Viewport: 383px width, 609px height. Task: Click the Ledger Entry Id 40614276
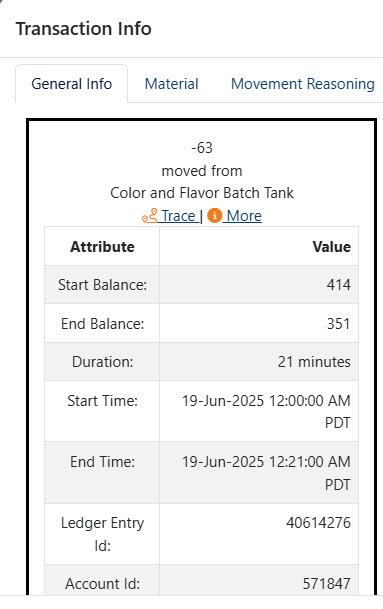[319, 522]
